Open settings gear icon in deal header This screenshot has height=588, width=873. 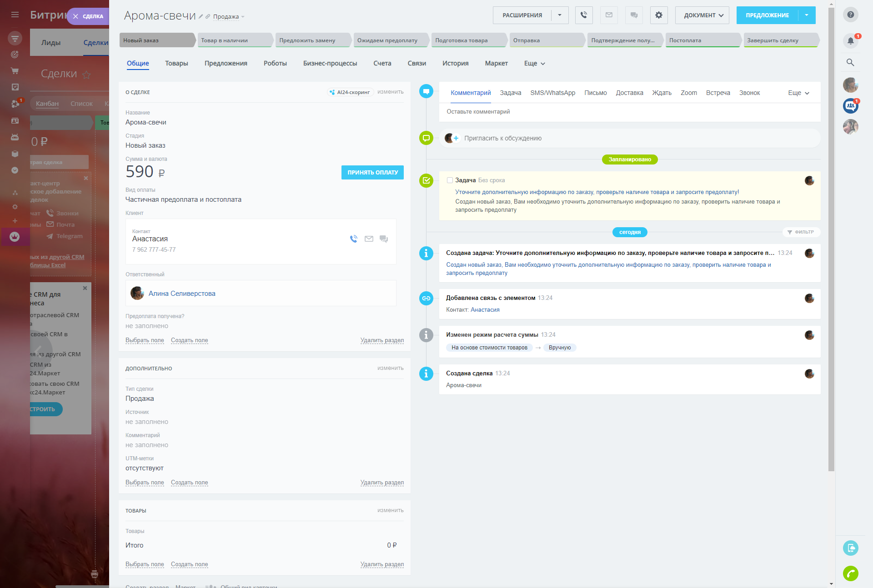pos(658,15)
